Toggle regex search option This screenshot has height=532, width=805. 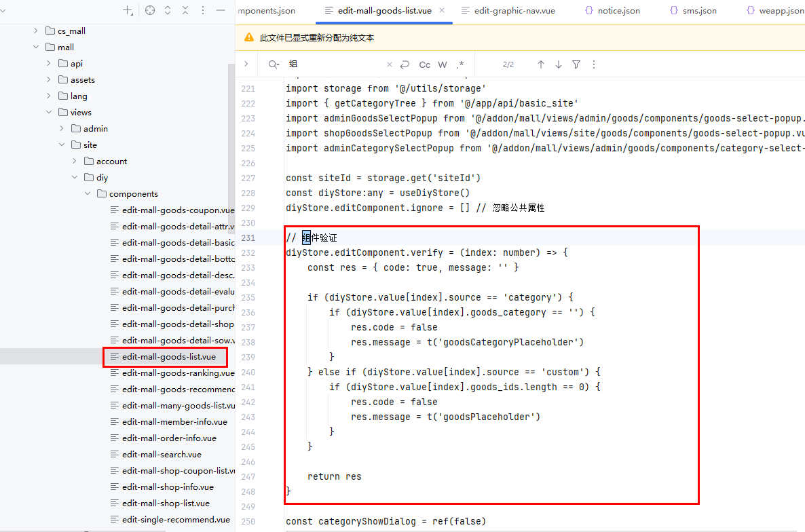point(460,64)
